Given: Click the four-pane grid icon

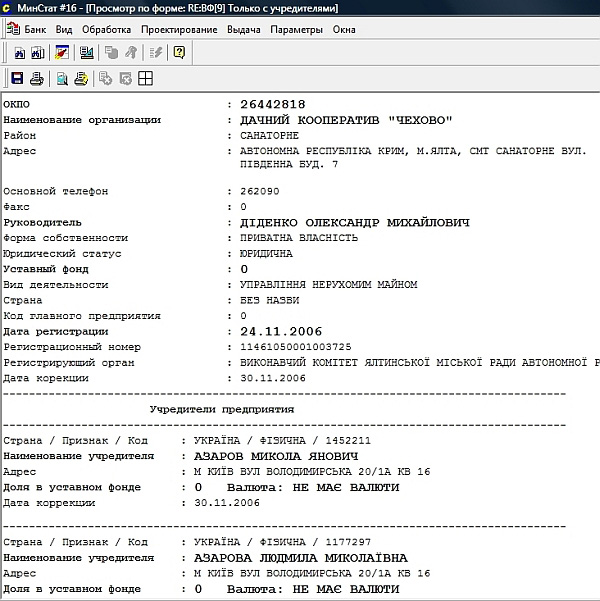Looking at the screenshot, I should [x=145, y=78].
